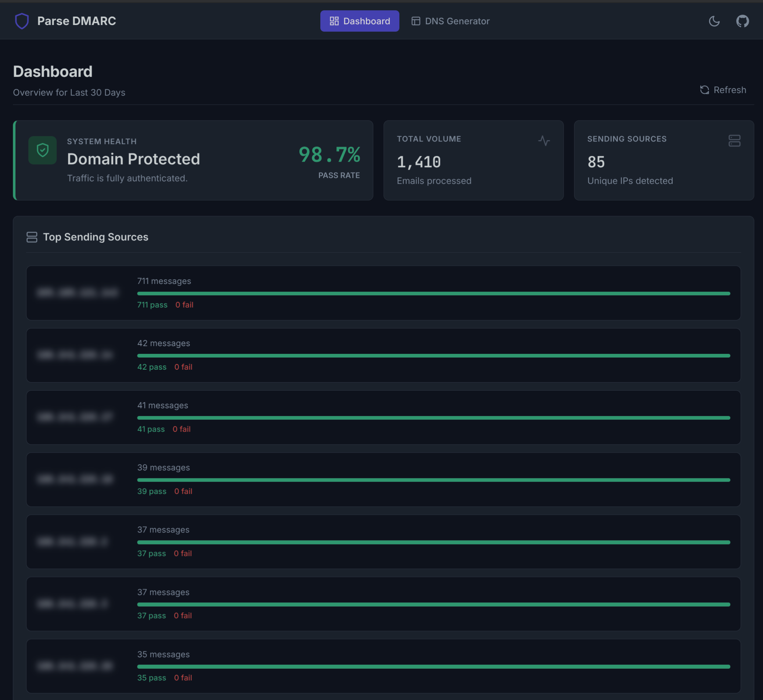Click the PASS RATE label
Image resolution: width=763 pixels, height=700 pixels.
click(x=339, y=175)
